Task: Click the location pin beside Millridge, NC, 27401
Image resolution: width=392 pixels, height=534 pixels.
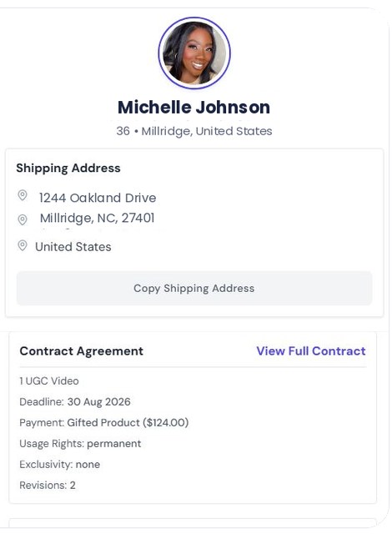Action: (23, 219)
